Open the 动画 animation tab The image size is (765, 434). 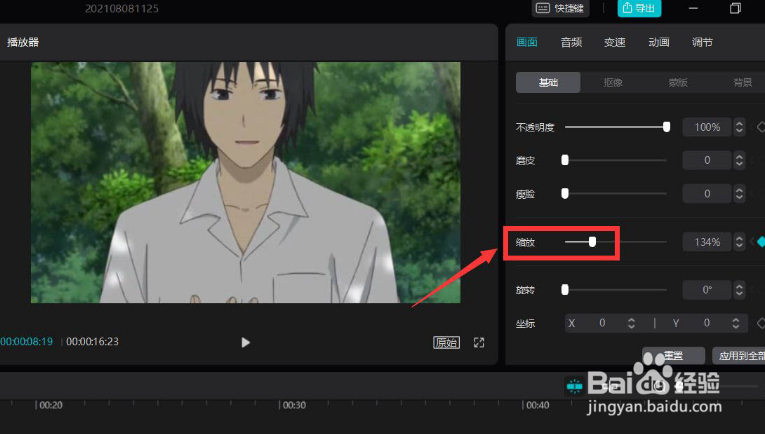click(x=659, y=42)
